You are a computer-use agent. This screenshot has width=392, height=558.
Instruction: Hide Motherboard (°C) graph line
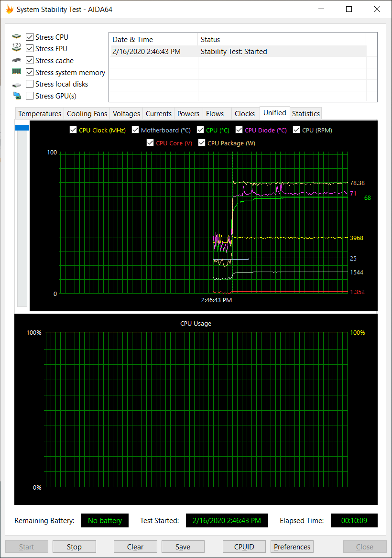pyautogui.click(x=135, y=130)
